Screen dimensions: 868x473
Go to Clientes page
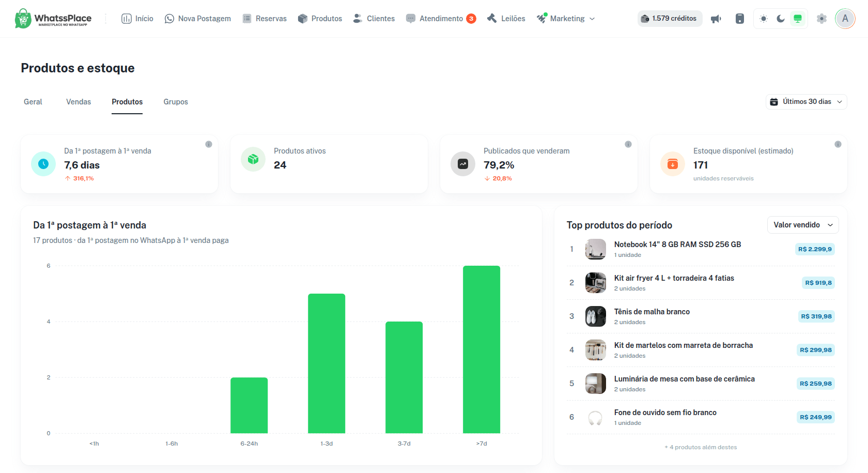click(x=374, y=19)
